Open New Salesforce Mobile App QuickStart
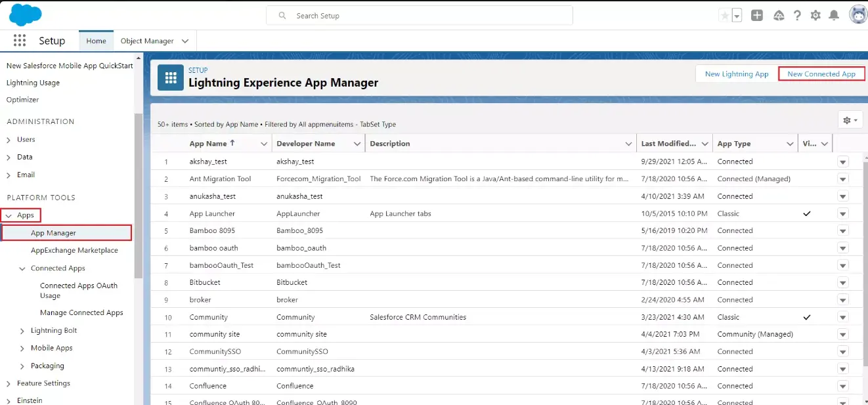Viewport: 868px width, 405px height. 70,66
